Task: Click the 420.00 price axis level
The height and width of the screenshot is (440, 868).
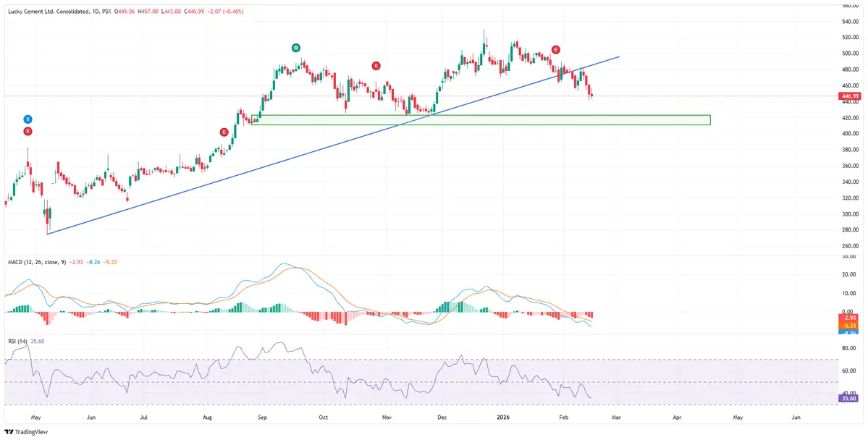Action: click(x=852, y=118)
